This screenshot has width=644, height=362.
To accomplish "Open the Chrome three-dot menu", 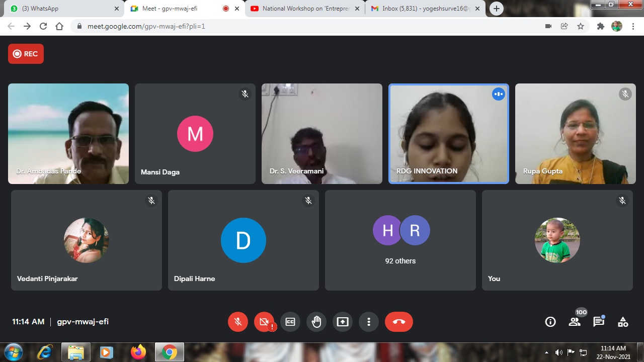I will (x=633, y=26).
